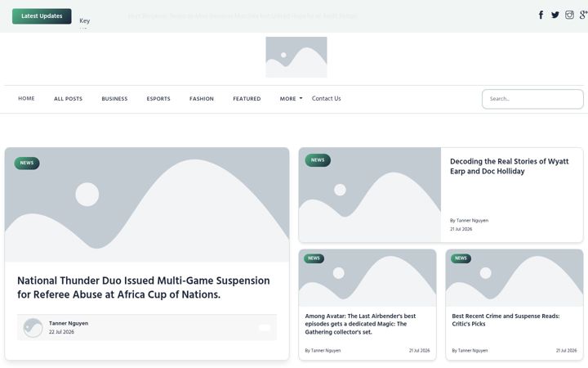Screen dimensions: 588x368
Task: Click the News badge on Wyatt Earp article
Action: coord(318,160)
